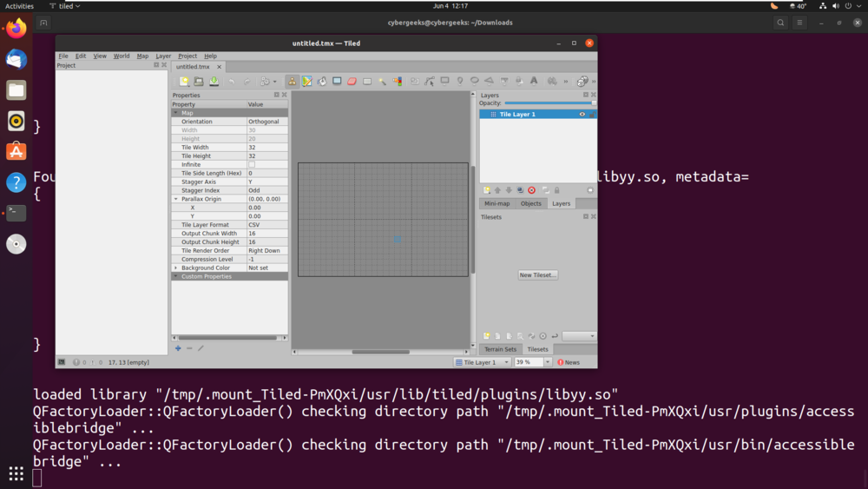
Task: Select the Insert Text tool
Action: (534, 82)
